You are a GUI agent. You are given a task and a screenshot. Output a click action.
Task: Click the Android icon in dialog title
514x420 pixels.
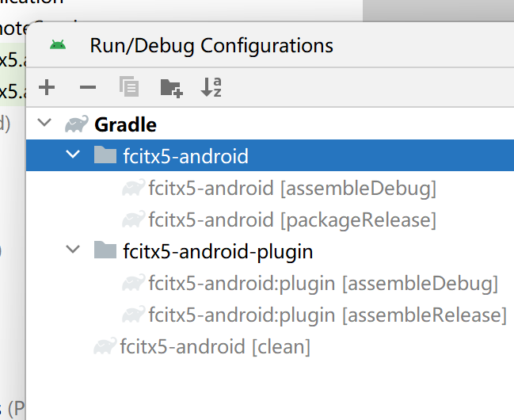(x=58, y=45)
